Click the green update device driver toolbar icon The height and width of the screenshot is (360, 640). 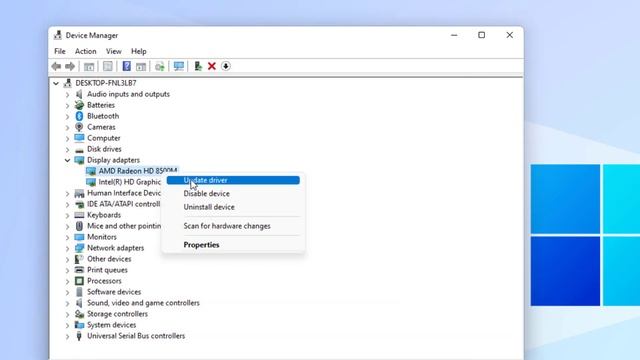(198, 66)
